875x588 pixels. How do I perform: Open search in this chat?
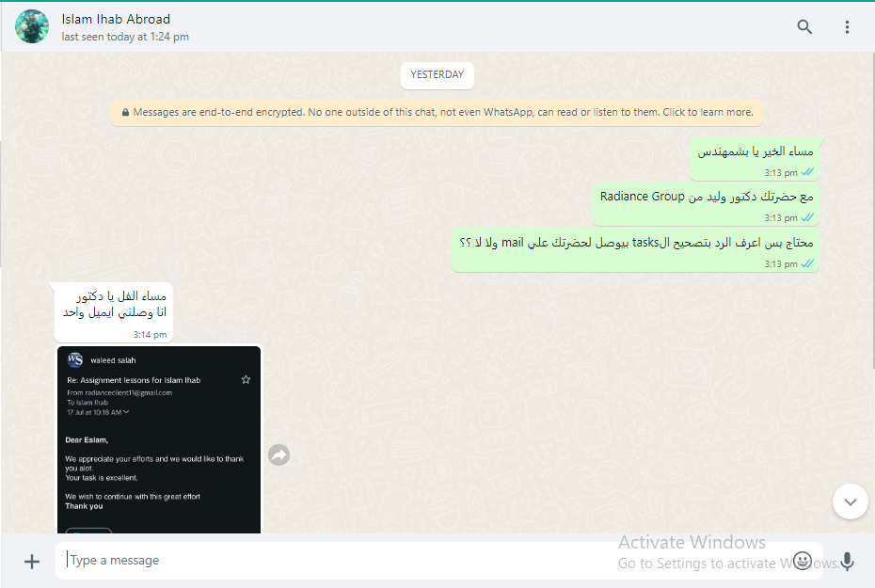coord(804,26)
